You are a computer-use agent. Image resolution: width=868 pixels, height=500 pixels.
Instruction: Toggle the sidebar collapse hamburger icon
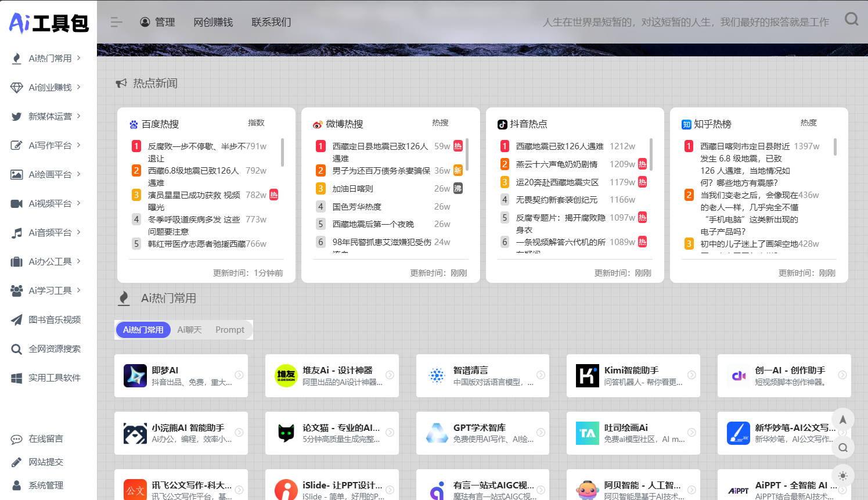point(116,22)
